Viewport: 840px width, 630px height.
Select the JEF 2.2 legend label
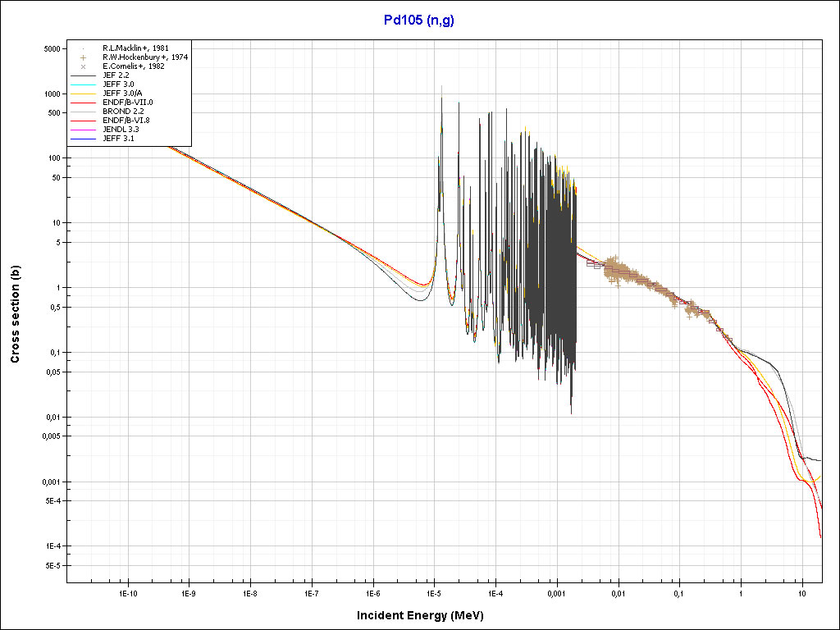coord(116,75)
